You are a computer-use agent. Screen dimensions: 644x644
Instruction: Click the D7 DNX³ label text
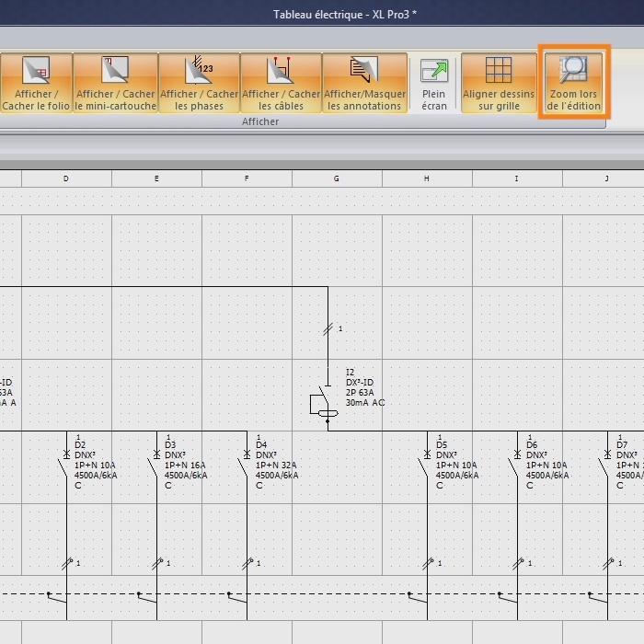(629, 465)
